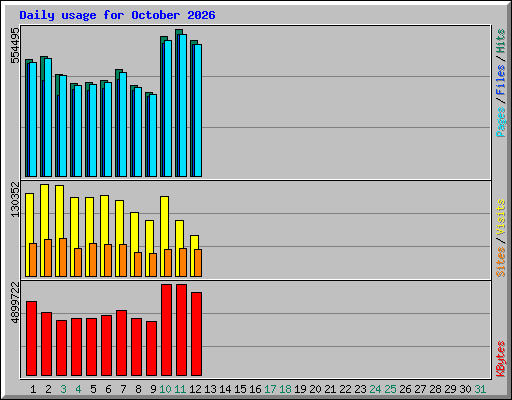Viewport: 512px width, 400px height.
Task: Click day label 23 on the x-axis
Action: coord(360,389)
